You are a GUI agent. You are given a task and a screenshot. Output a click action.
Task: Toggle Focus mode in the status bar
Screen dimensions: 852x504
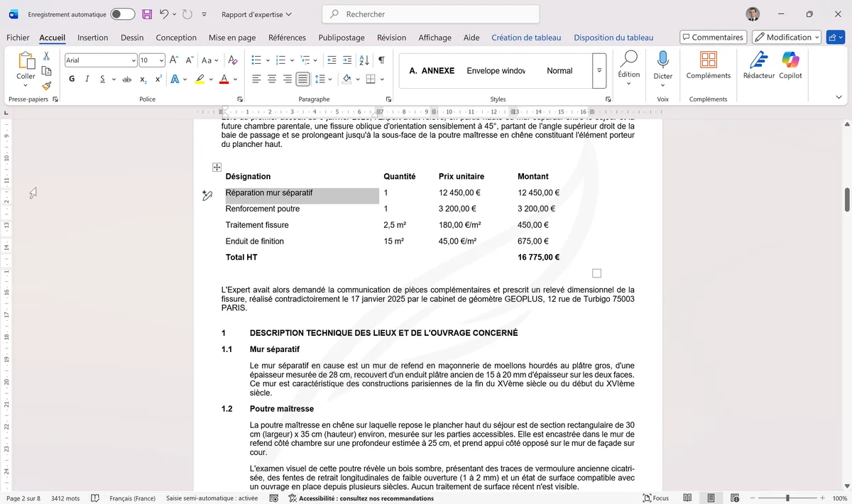[655, 498]
